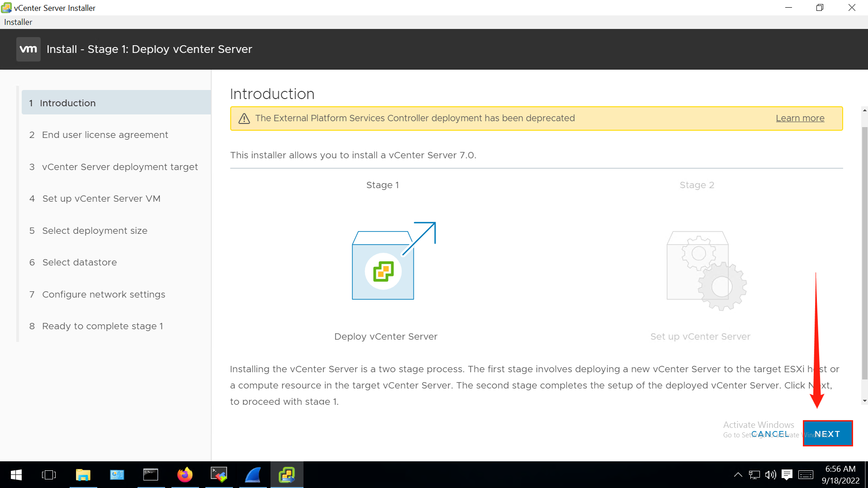The image size is (868, 488).
Task: Select step 3 vCenter Server deployment target
Action: tap(116, 167)
